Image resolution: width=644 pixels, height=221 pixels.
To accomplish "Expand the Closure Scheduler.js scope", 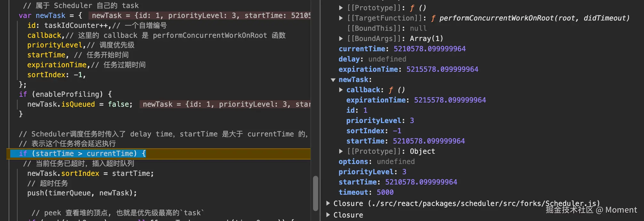I will 328,203.
